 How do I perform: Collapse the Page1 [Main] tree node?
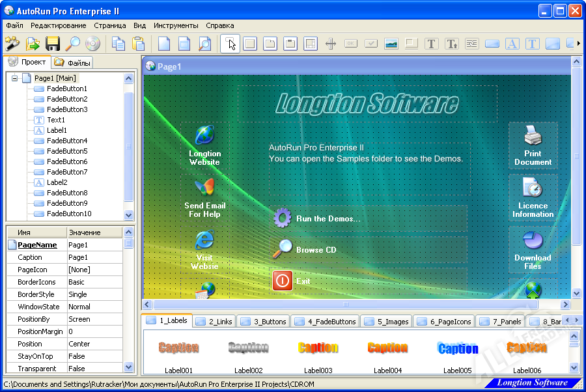coord(14,78)
